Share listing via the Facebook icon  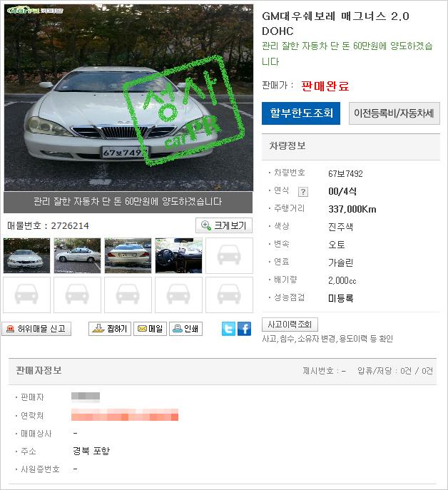coord(244,329)
